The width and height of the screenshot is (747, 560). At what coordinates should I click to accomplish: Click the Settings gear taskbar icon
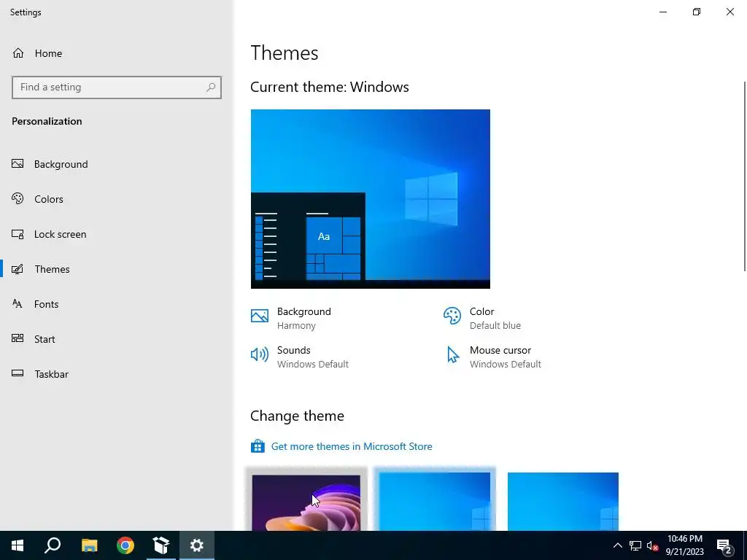click(197, 545)
